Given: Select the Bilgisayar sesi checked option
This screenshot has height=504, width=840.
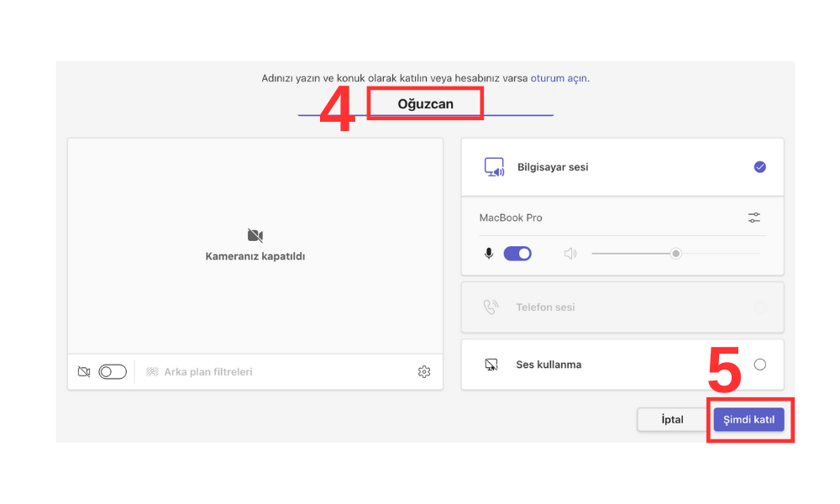Looking at the screenshot, I should 759,167.
